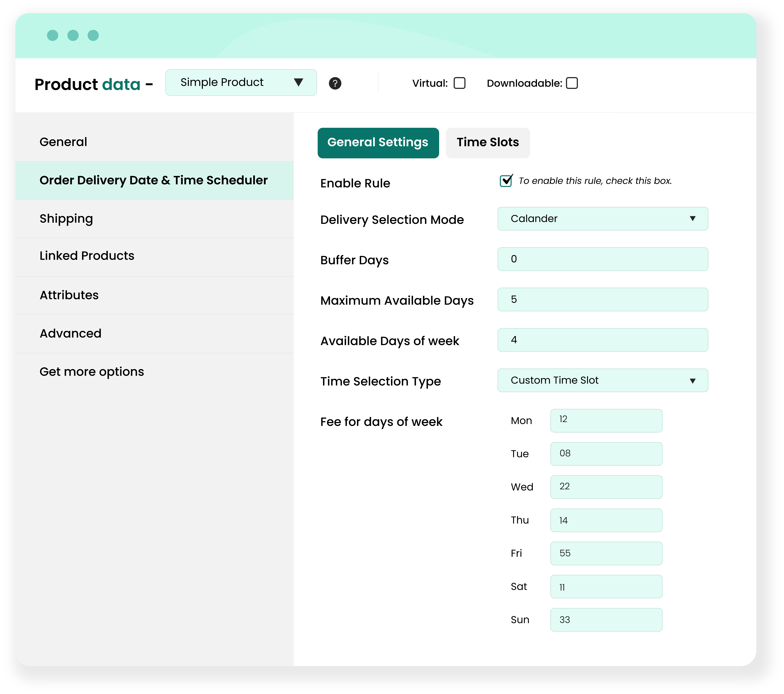Open the Attributes panel
This screenshot has width=784, height=694.
coord(69,295)
